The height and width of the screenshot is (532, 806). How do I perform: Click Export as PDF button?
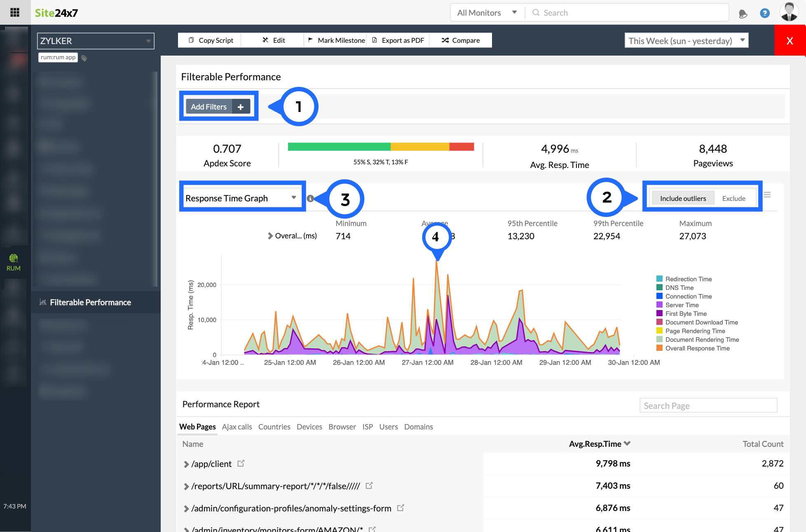398,40
